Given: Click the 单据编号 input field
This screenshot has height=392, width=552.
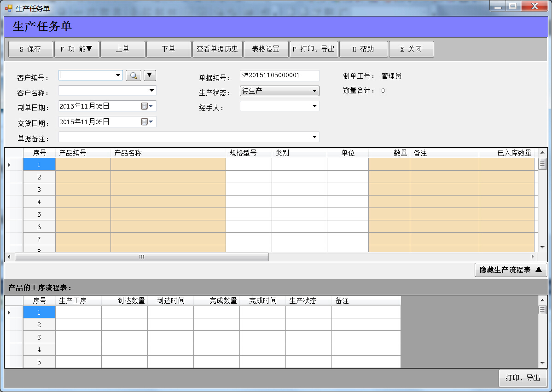Looking at the screenshot, I should tap(279, 75).
